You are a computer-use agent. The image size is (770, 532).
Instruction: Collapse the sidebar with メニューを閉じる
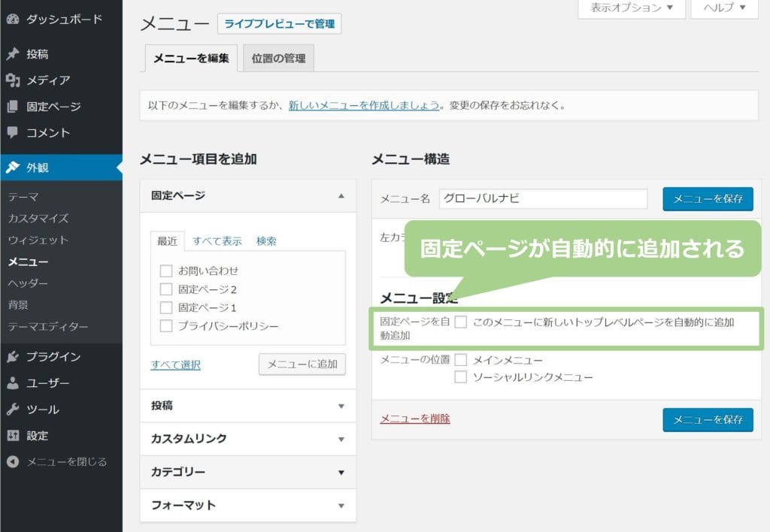[x=66, y=462]
